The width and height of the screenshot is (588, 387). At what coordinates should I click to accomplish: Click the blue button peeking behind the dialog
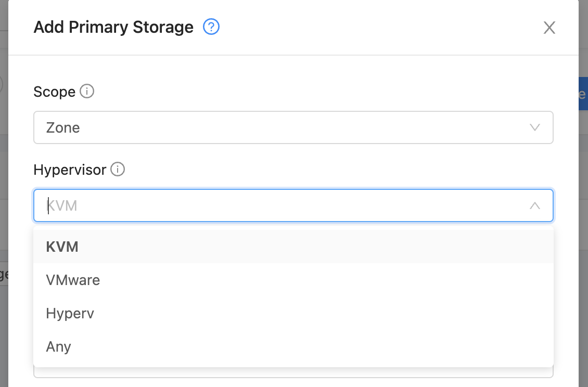[x=583, y=94]
